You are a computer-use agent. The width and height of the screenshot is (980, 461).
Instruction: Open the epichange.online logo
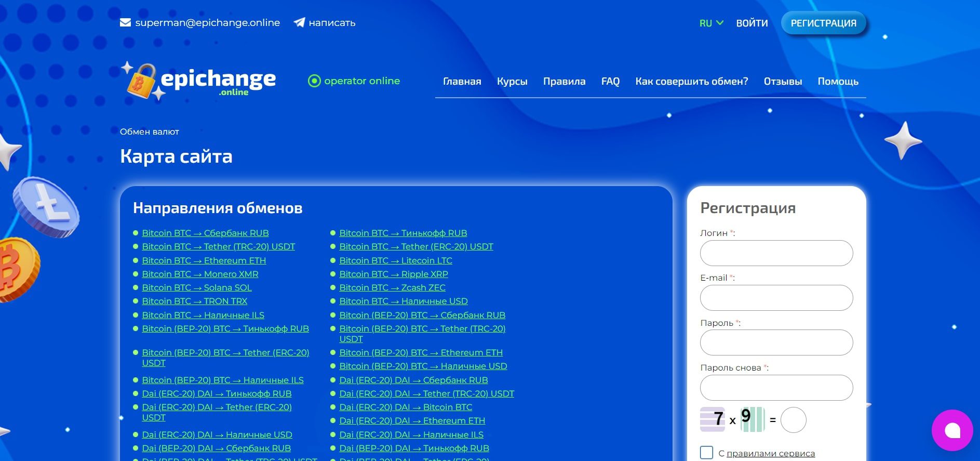(x=198, y=81)
